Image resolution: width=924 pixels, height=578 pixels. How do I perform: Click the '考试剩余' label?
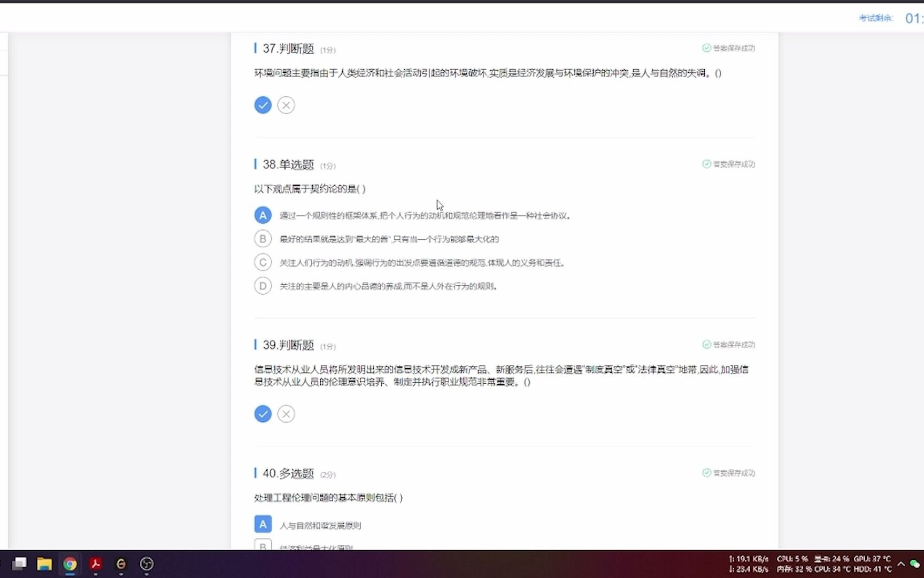point(876,18)
